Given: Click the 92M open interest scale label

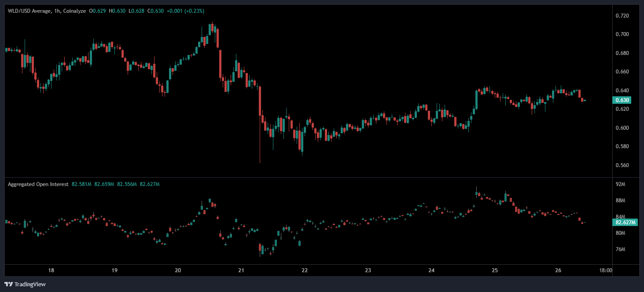Looking at the screenshot, I should [x=621, y=184].
